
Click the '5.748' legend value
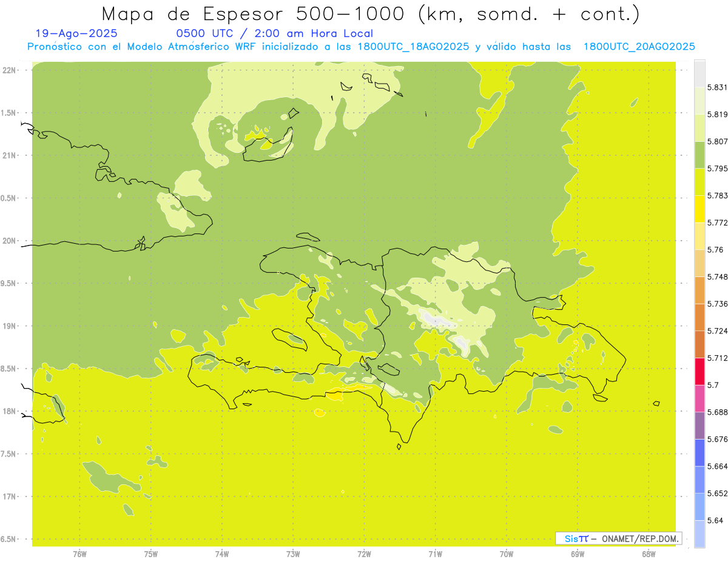pyautogui.click(x=718, y=276)
